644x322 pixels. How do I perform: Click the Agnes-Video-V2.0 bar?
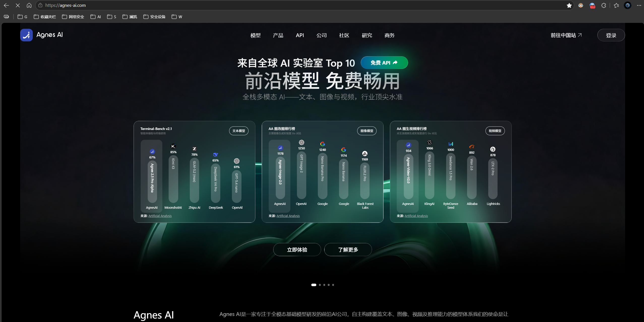408,176
